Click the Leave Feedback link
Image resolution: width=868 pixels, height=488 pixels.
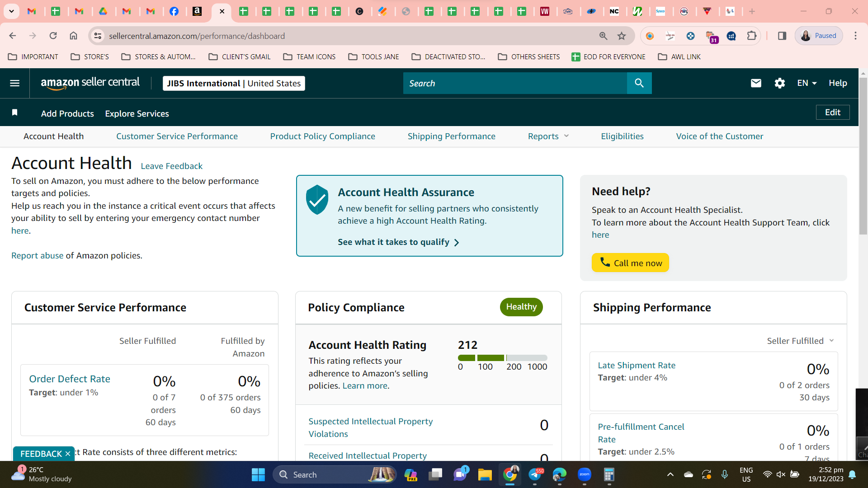172,166
